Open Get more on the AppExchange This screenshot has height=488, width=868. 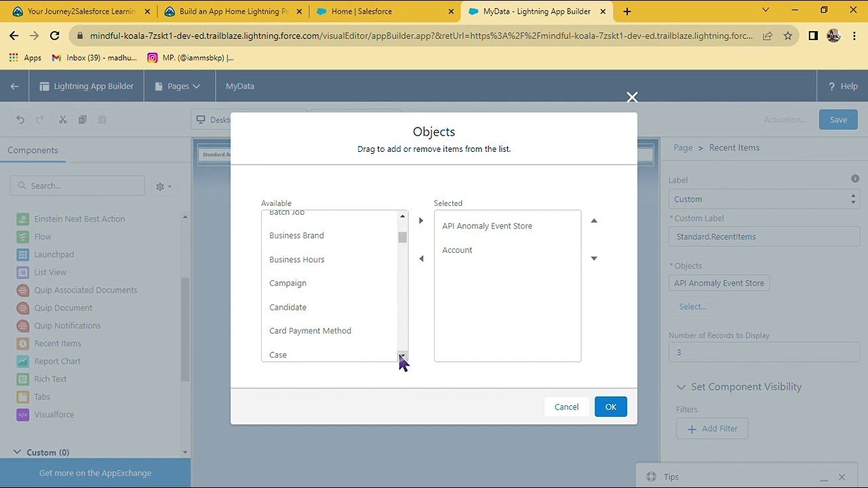tap(95, 473)
